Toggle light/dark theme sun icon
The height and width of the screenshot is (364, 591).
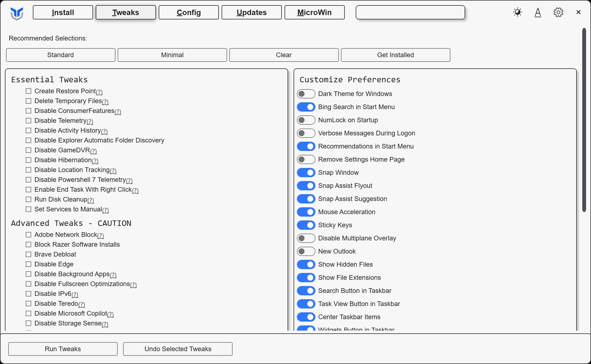click(x=517, y=12)
